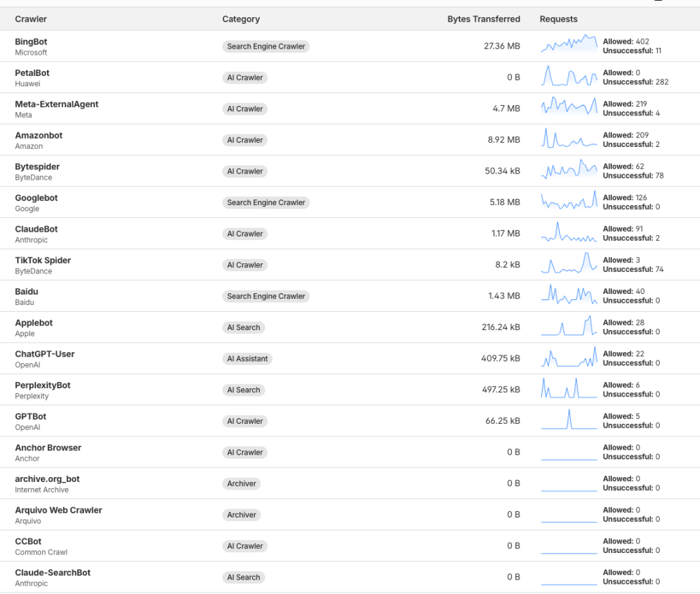The image size is (700, 594).
Task: Click archive.org_bot's Archiver tag
Action: (x=241, y=484)
